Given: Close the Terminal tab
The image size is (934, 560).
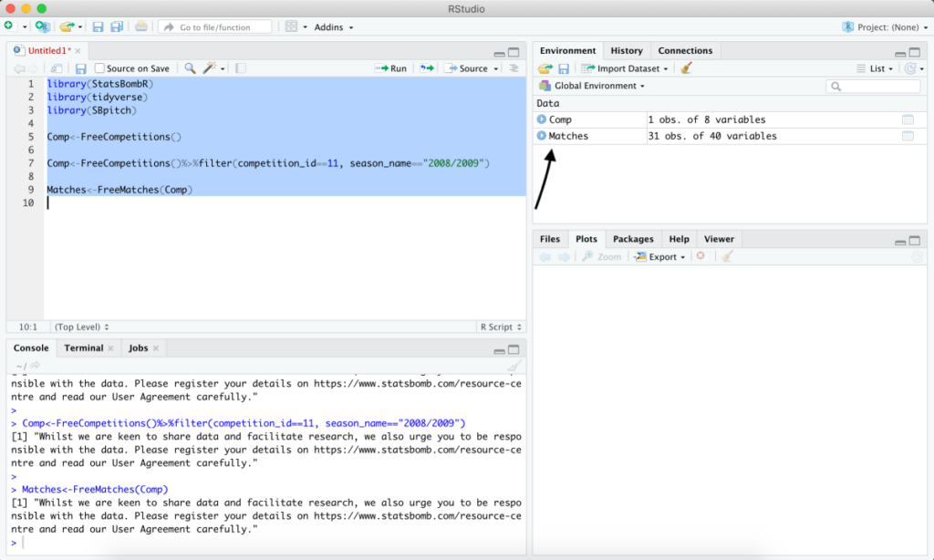Looking at the screenshot, I should point(110,348).
